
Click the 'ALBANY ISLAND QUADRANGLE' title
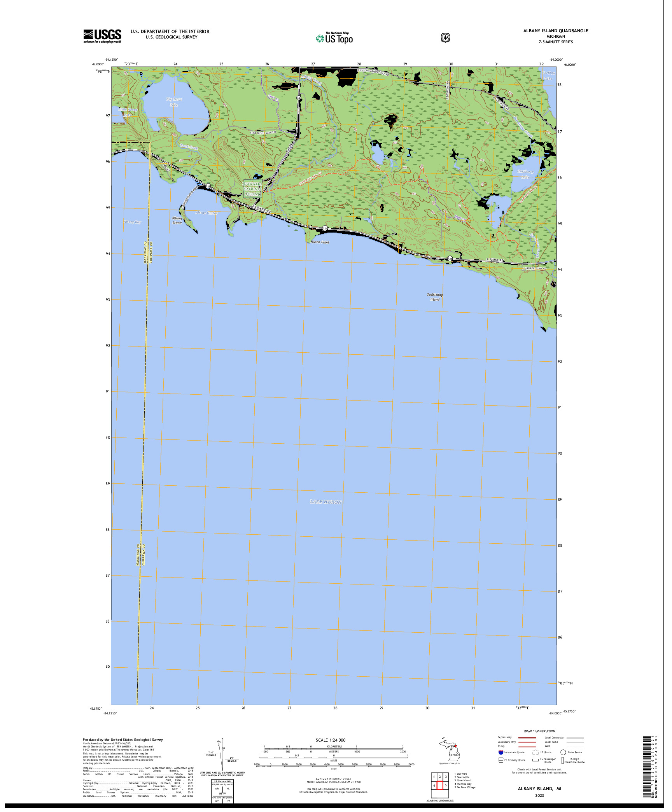pos(556,31)
